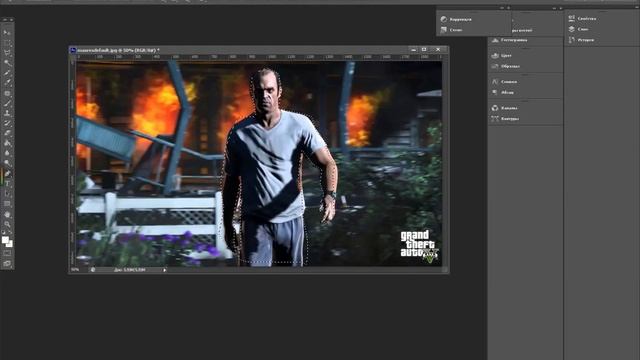The width and height of the screenshot is (640, 360).
Task: Open the Образцы (Swatches) panel
Action: click(505, 66)
